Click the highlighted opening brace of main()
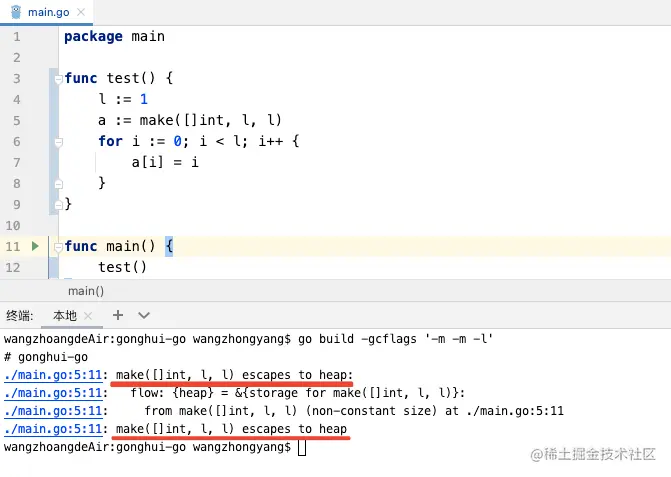This screenshot has height=477, width=671. [169, 246]
